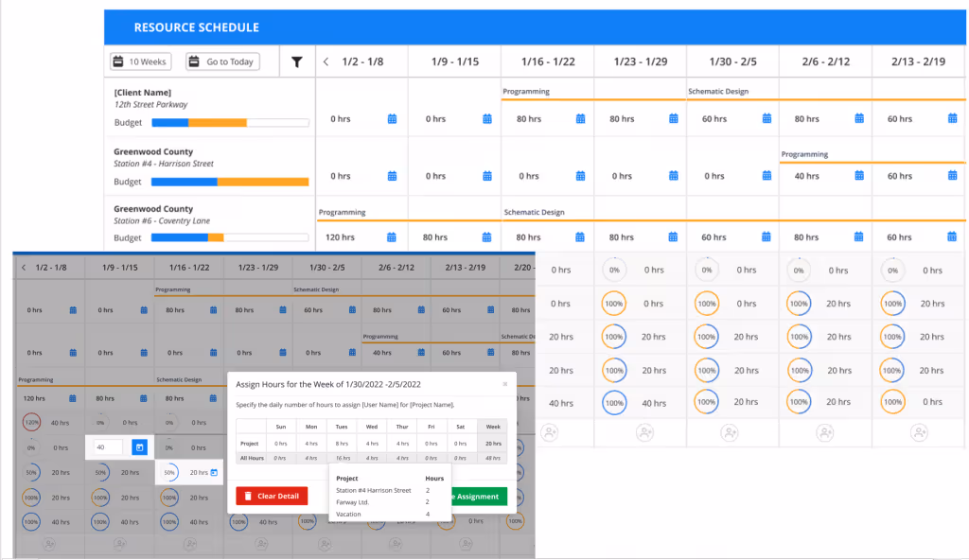Viewport: 969px width, 560px height.
Task: Open calendar beside 120 hrs Coventry Lane in main schedule
Action: [x=391, y=237]
